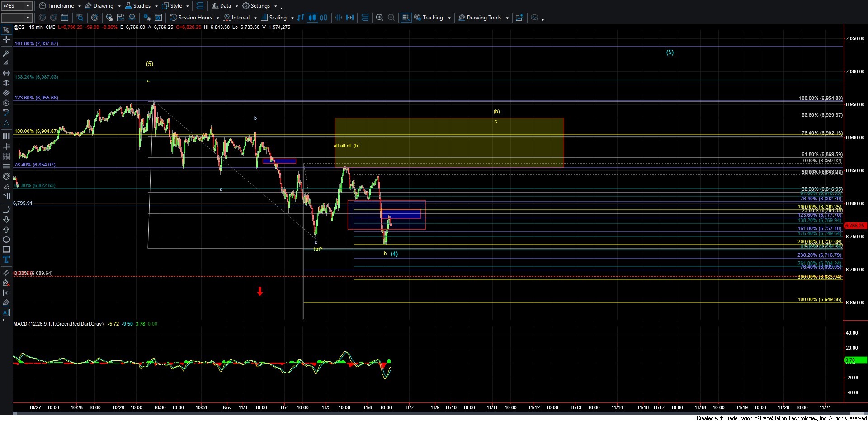
Task: Select the pointer cursor tool
Action: click(x=6, y=30)
